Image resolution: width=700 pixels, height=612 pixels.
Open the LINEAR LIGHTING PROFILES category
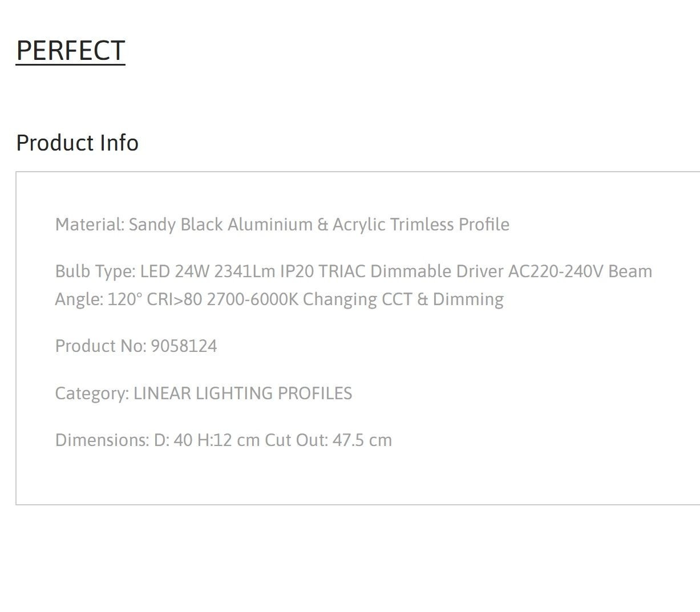point(243,394)
